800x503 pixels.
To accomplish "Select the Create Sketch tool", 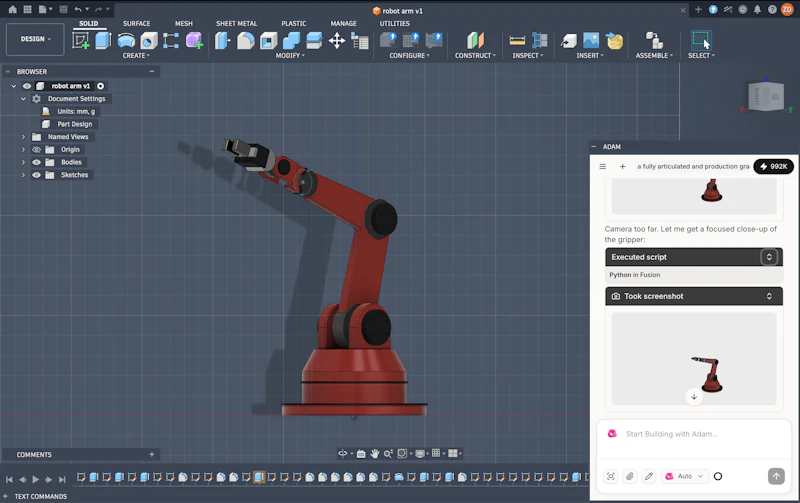I will (x=81, y=40).
